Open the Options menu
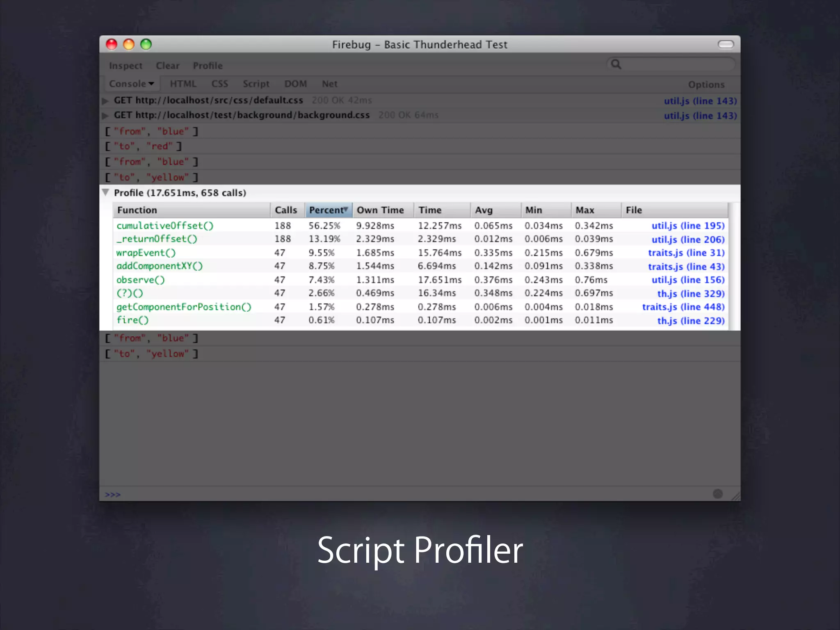This screenshot has height=630, width=840. 706,84
